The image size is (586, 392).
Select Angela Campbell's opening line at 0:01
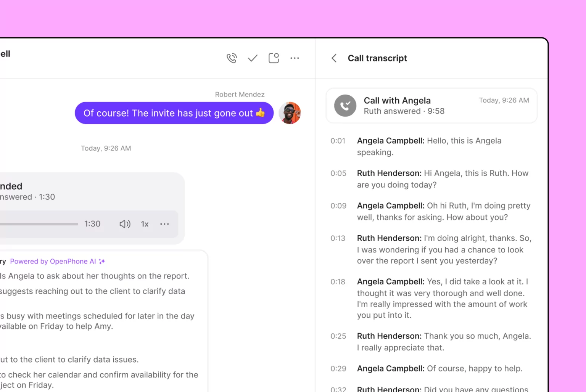pos(429,146)
